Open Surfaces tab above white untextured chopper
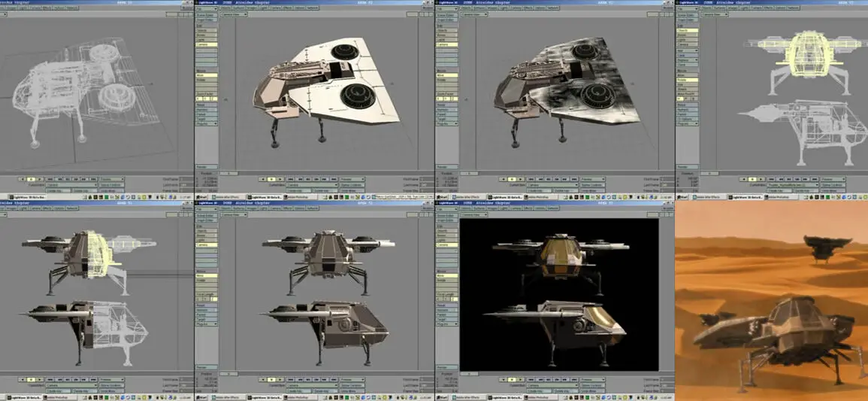 pyautogui.click(x=238, y=8)
